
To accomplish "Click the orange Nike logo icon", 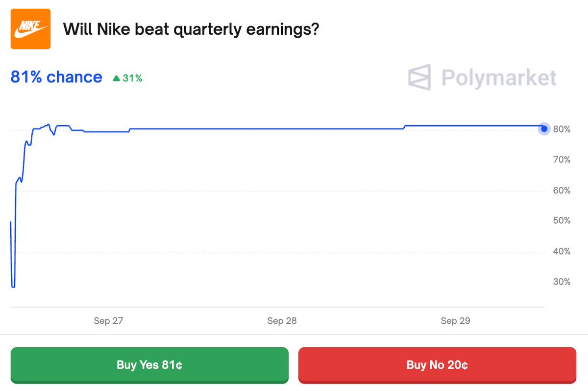I will coord(30,29).
